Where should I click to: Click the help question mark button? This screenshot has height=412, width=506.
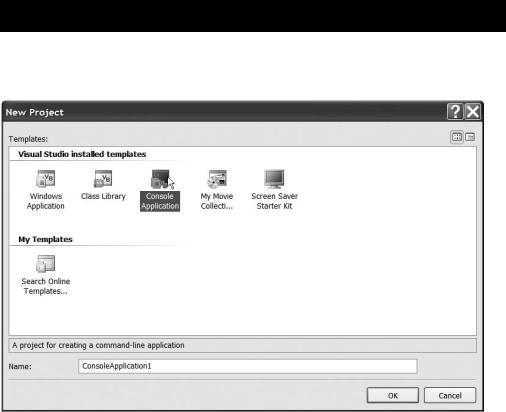pos(455,112)
